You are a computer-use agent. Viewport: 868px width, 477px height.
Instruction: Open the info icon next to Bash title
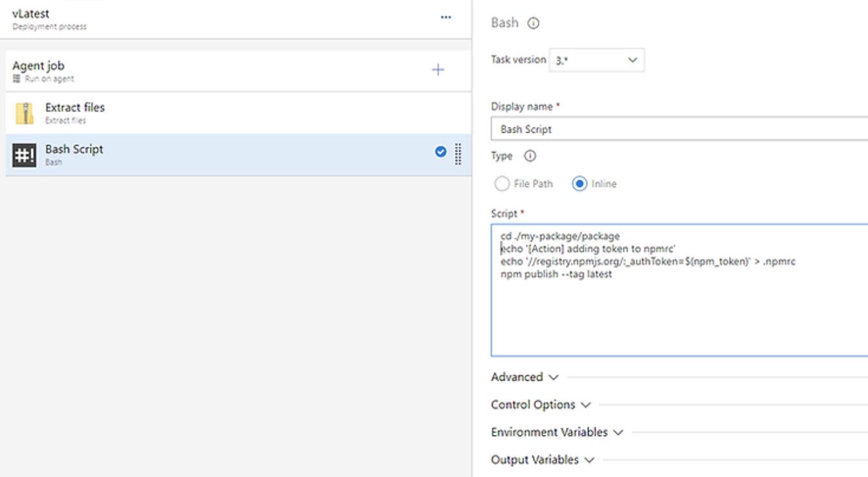[534, 23]
